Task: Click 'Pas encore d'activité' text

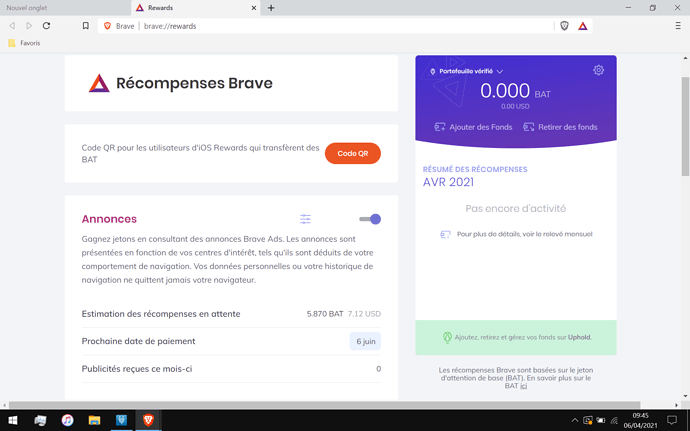Action: pos(516,208)
